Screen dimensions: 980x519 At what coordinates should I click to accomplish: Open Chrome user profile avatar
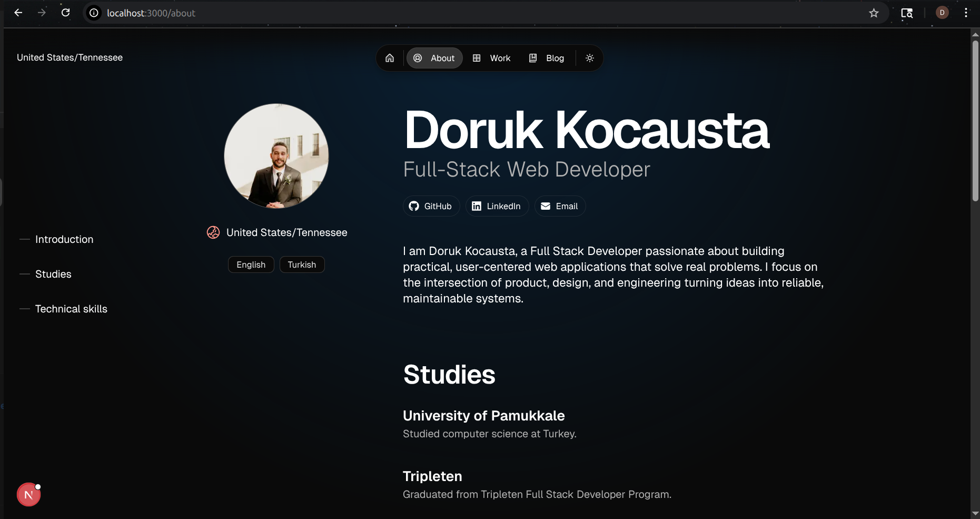pos(942,13)
